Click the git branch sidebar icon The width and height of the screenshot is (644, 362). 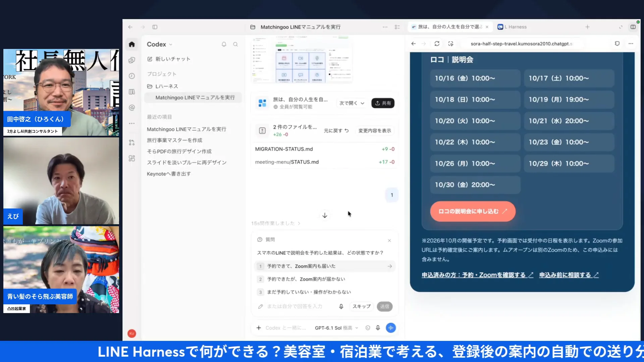pyautogui.click(x=132, y=142)
